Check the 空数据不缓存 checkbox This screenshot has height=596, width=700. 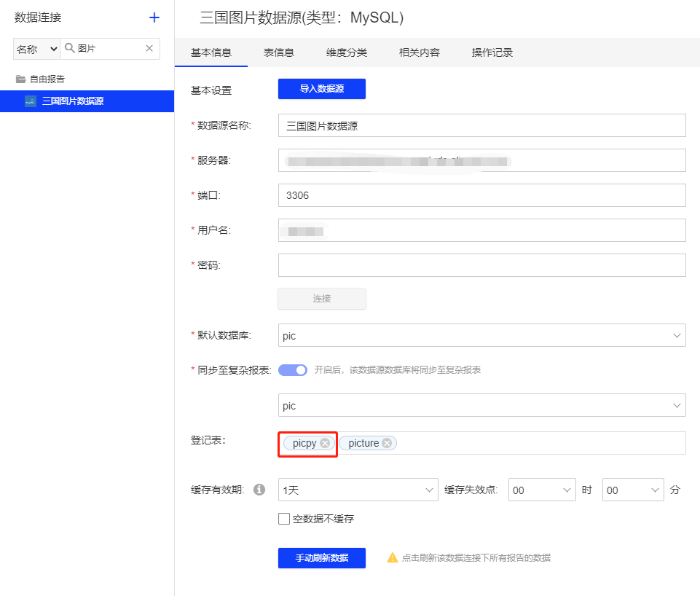pos(284,519)
